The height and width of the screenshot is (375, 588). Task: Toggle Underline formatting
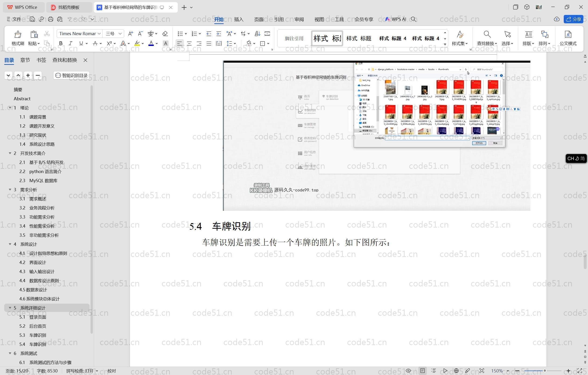(81, 43)
